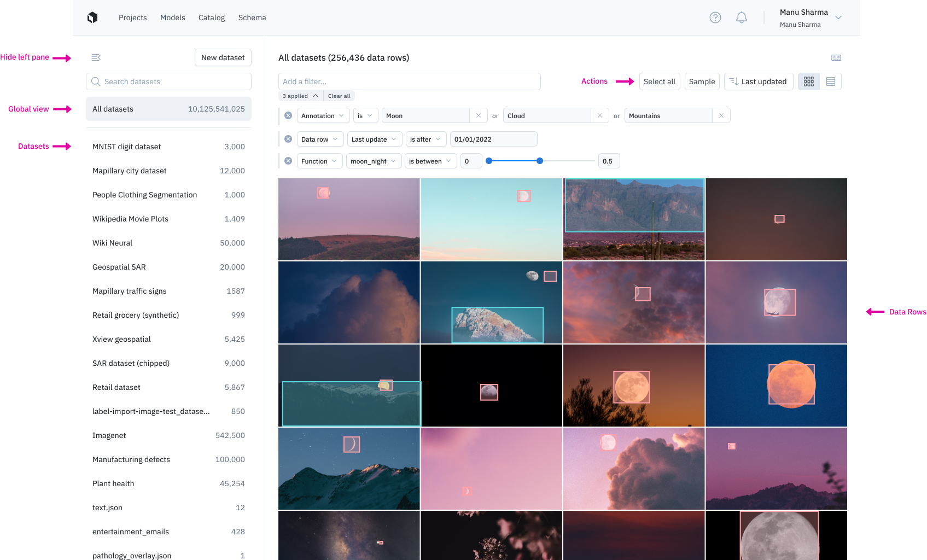Select All datasets in sidebar
Image resolution: width=927 pixels, height=560 pixels.
click(x=168, y=109)
